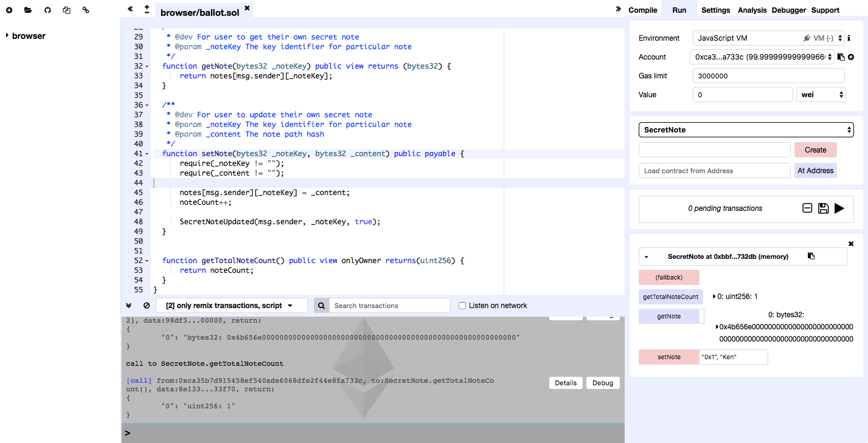
Task: Show environment info icon
Action: [x=849, y=38]
